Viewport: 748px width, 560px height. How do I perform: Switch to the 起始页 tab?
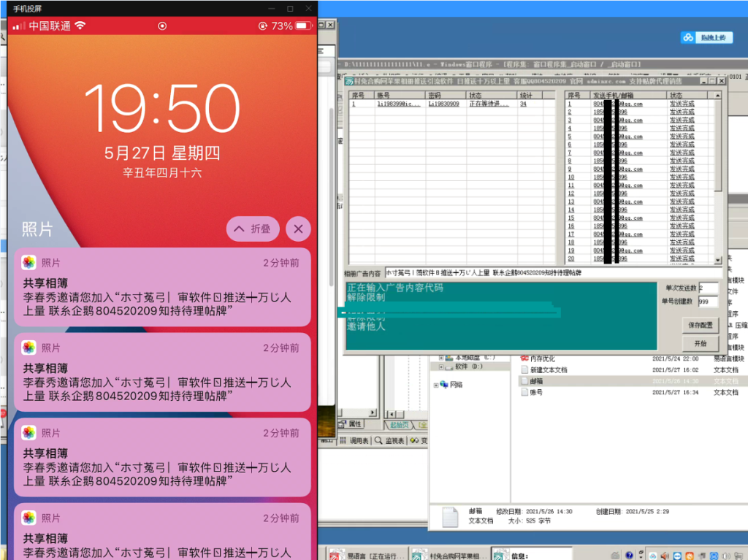point(400,423)
